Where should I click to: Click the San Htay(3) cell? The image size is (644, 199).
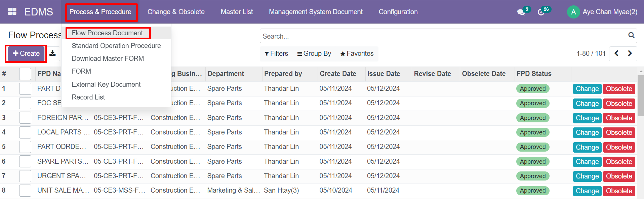pyautogui.click(x=281, y=190)
